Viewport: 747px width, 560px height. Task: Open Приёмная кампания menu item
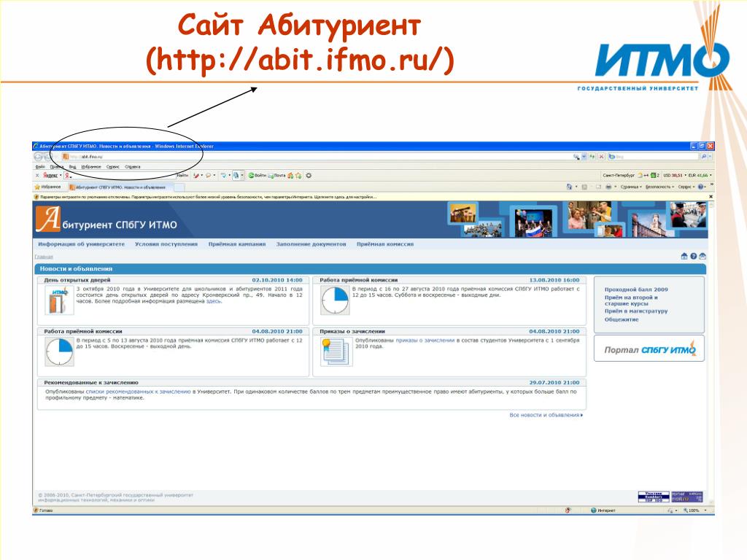[237, 244]
